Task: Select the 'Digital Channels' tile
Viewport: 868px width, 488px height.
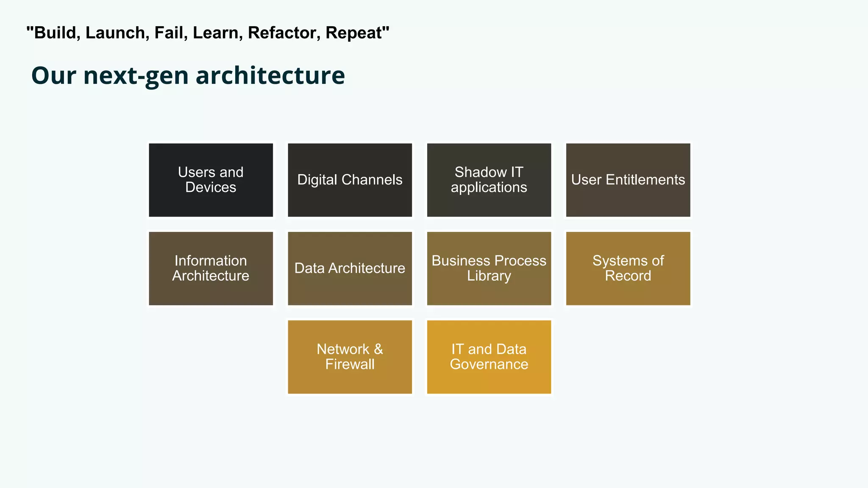Action: click(x=350, y=180)
